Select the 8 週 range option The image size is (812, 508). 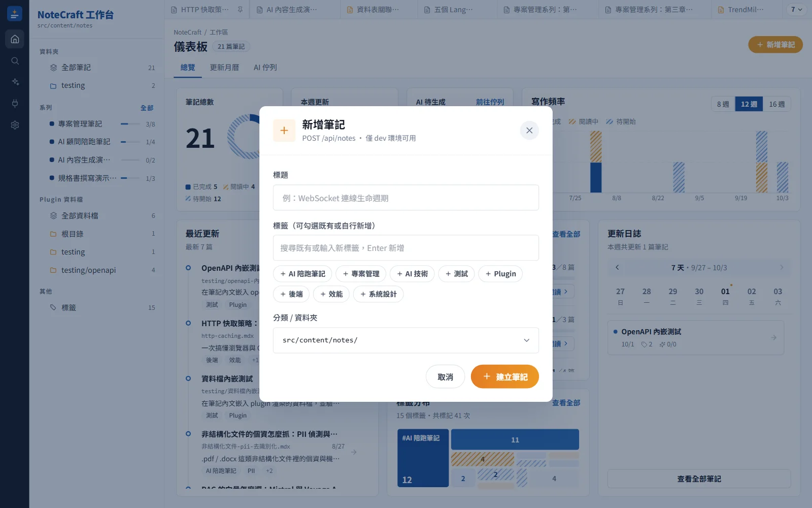coord(723,104)
